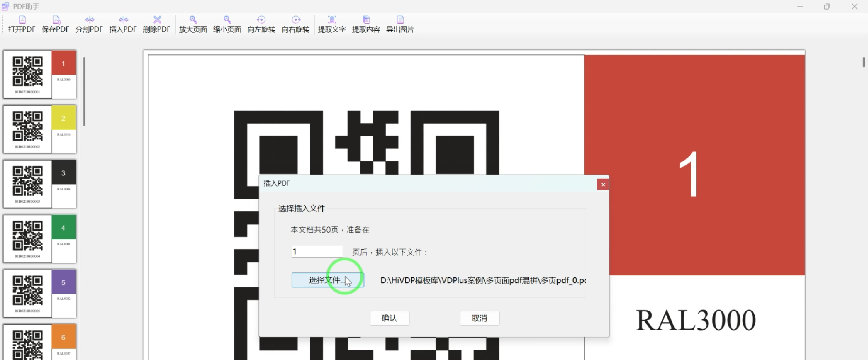Screen dimensions: 868x360
Task: Click the 插入PDF dialog title
Action: 277,183
